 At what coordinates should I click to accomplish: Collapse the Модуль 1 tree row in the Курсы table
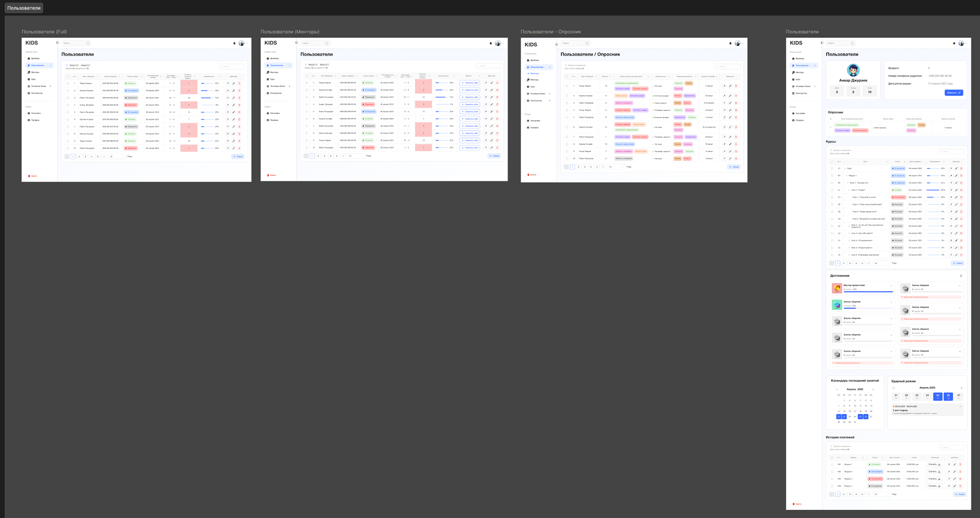click(x=847, y=175)
